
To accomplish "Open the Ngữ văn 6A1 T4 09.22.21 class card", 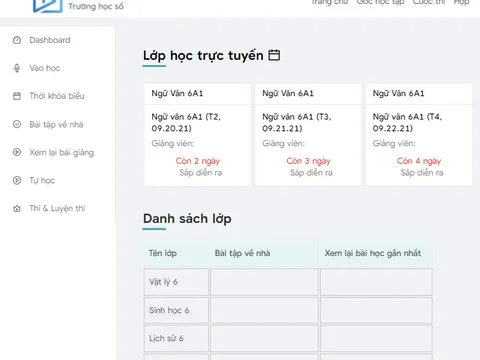I will coord(419,134).
